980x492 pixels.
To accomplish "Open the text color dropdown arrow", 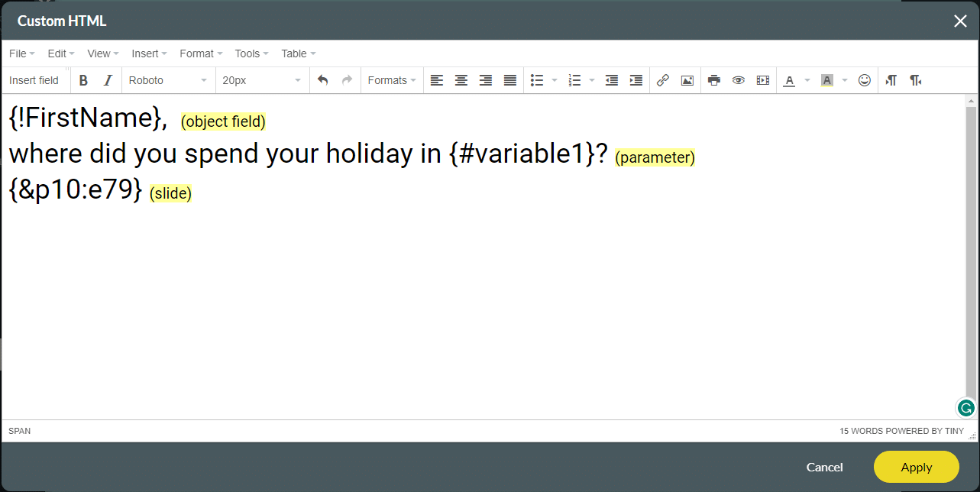I will tap(806, 80).
